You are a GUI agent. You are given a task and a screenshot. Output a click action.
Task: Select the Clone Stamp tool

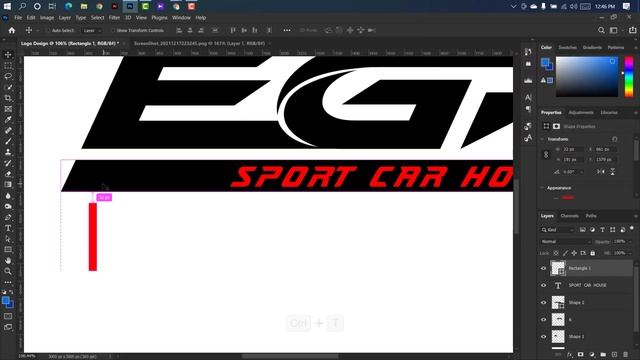8,152
